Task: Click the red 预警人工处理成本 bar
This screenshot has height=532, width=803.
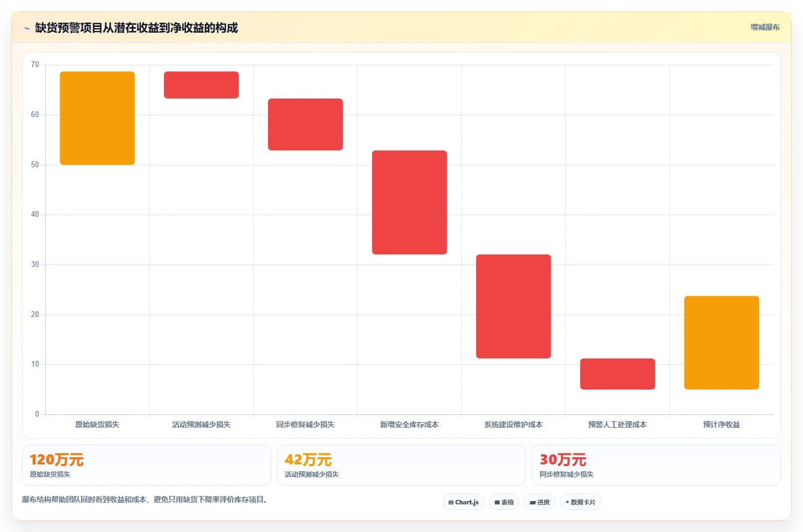Action: point(618,374)
